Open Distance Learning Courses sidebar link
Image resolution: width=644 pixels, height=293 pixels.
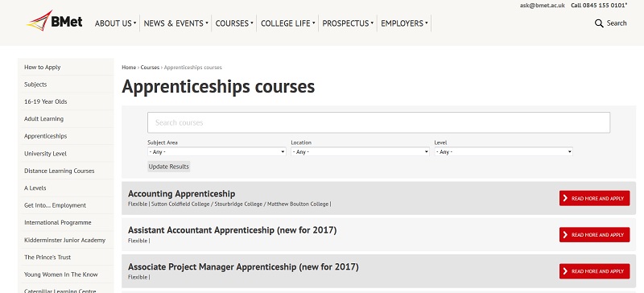(x=59, y=171)
